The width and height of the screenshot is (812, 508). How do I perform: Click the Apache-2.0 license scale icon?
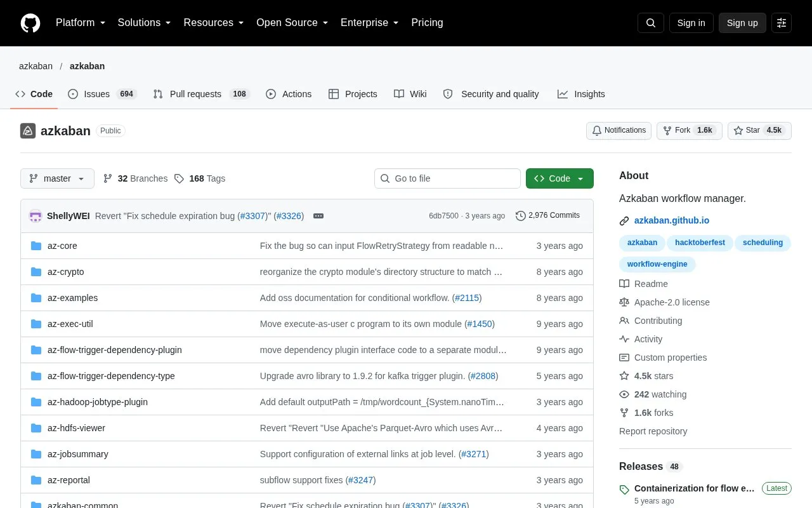pyautogui.click(x=624, y=302)
